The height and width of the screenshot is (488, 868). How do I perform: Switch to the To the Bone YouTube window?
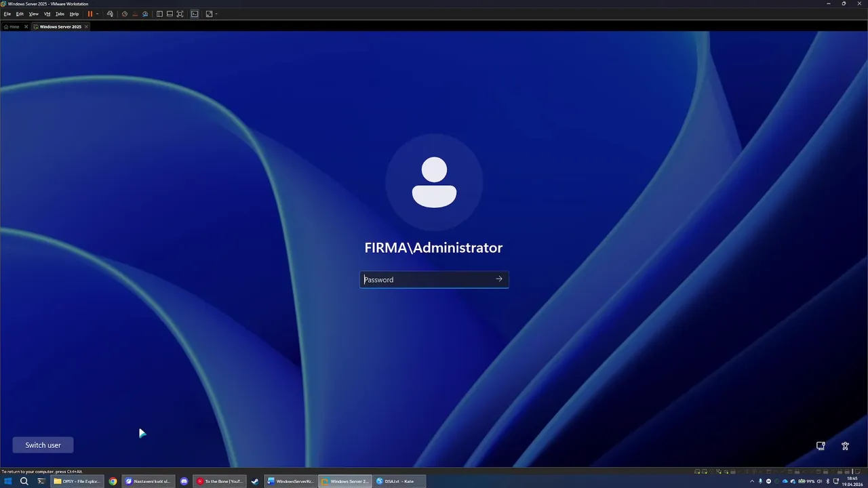[219, 481]
